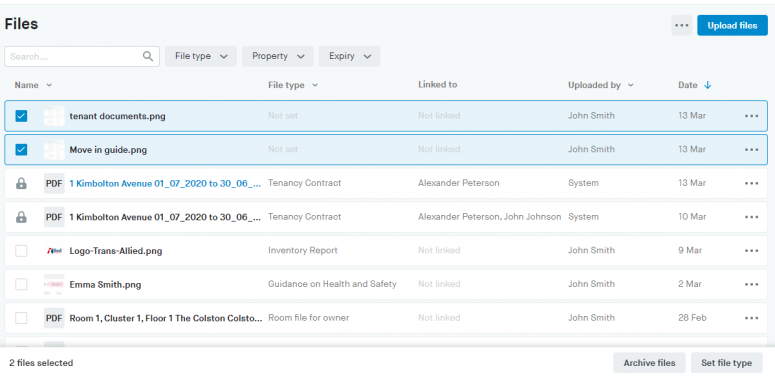Open row menu for Alexander Peterson contract dated 13 Mar
775x377 pixels.
(751, 183)
